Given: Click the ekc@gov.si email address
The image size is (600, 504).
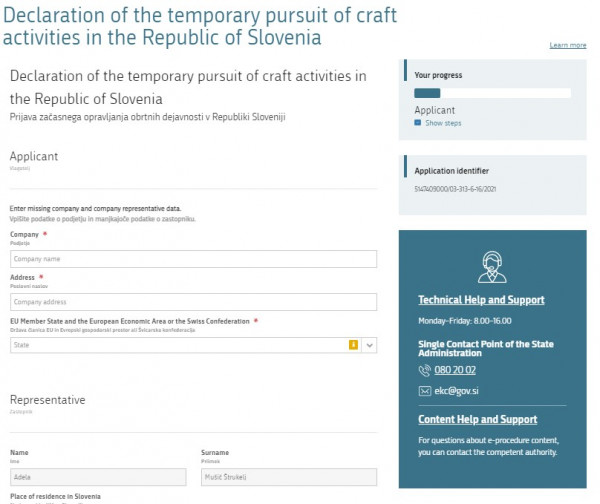Looking at the screenshot, I should 456,391.
